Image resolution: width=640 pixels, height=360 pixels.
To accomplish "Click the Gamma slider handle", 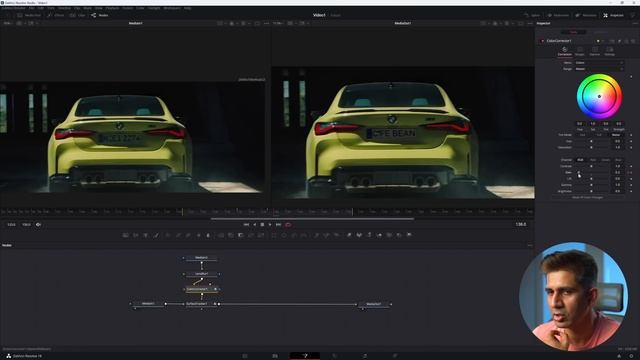I will pyautogui.click(x=591, y=185).
